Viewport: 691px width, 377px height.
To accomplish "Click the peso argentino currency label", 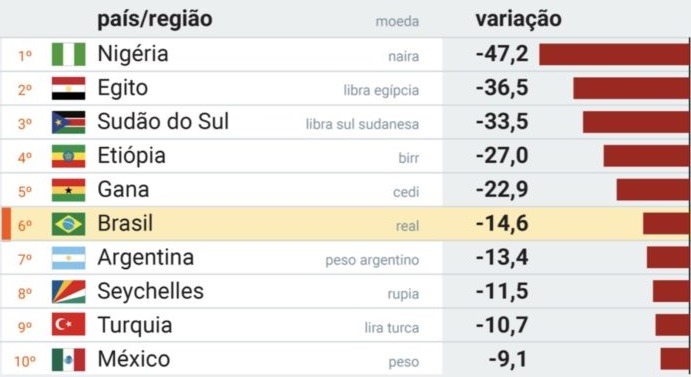I will (372, 260).
